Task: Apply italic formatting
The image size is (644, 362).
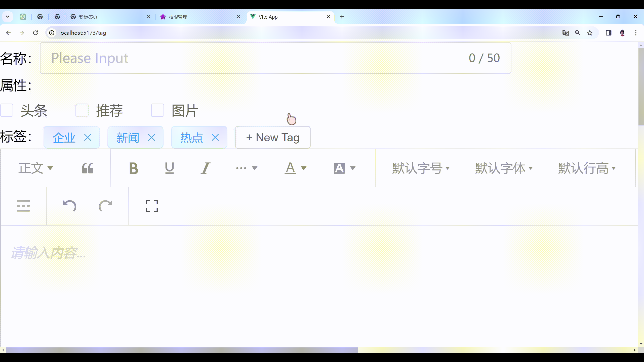Action: 205,168
